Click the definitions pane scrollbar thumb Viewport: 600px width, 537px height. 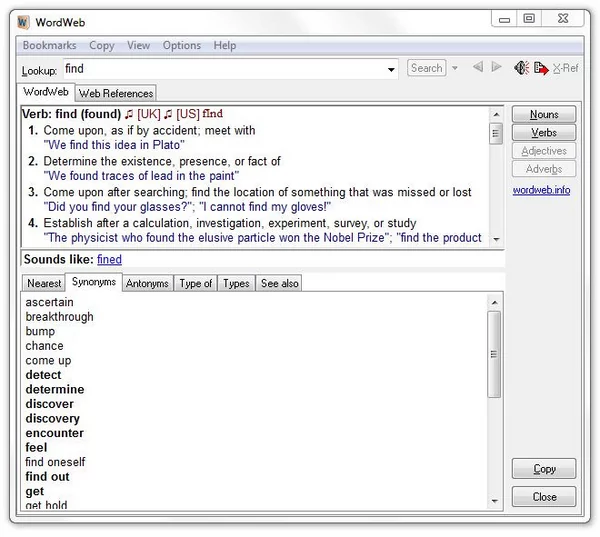coord(496,134)
